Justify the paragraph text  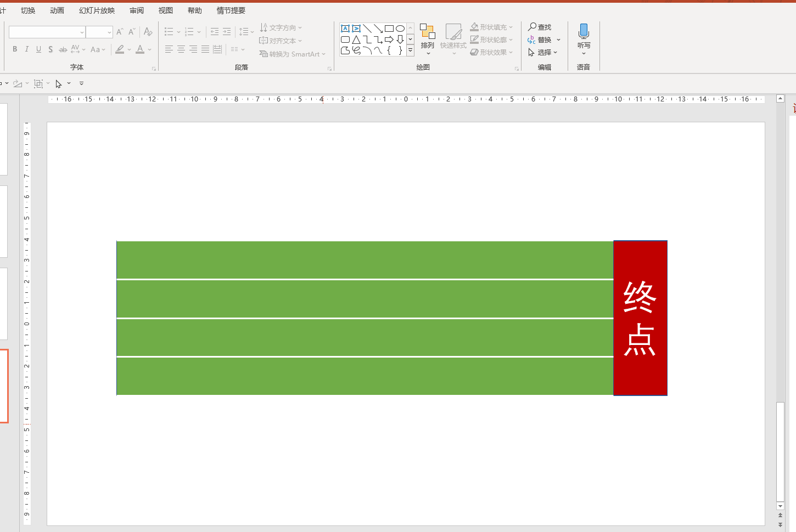[x=205, y=49]
